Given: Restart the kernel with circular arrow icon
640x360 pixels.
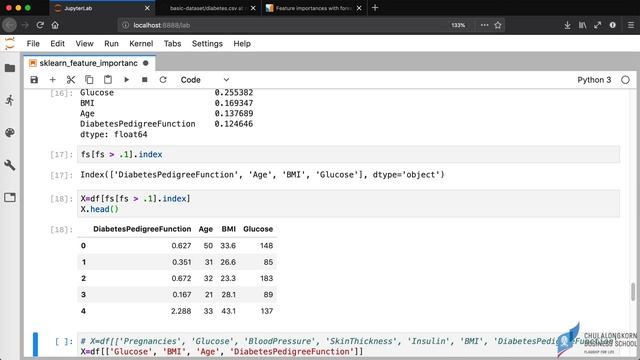Looking at the screenshot, I should [x=163, y=80].
